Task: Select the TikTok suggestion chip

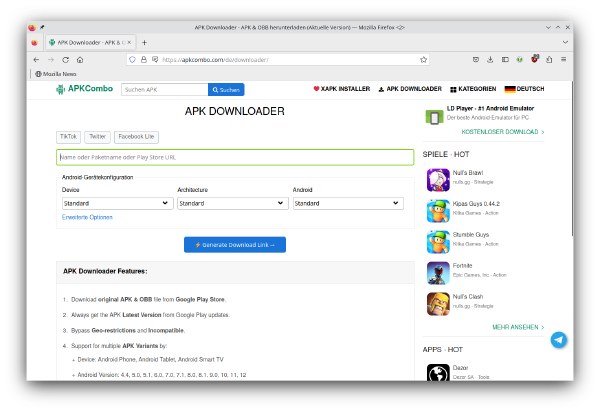Action: click(x=68, y=137)
